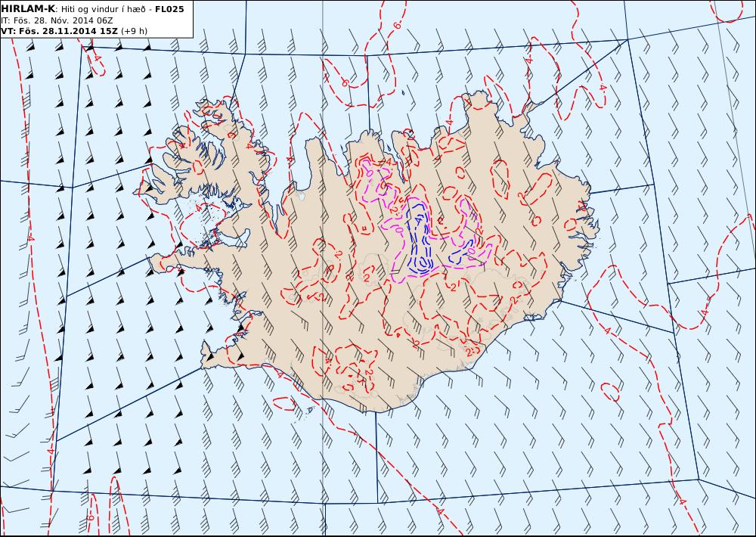
Task: Click the '(+9 h)' forecast offset text
Action: pyautogui.click(x=134, y=31)
